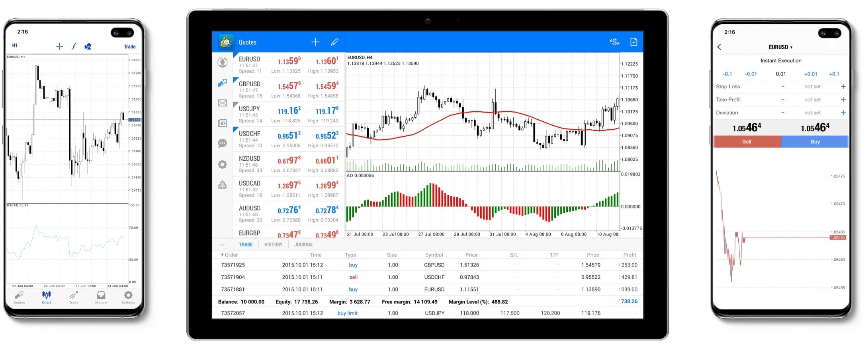Screen dimensions: 868x350
Task: Open the EURUSD symbol dropdown on trade screen
Action: [x=780, y=47]
